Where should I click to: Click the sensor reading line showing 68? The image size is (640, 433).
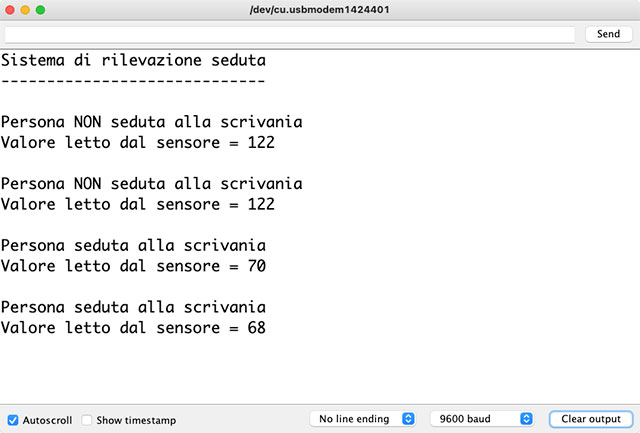coord(133,327)
